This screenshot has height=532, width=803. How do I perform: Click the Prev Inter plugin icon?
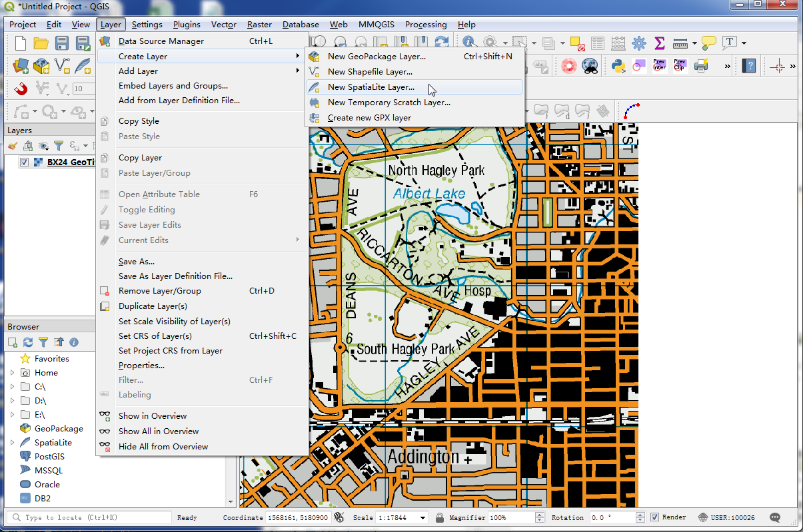pos(659,66)
